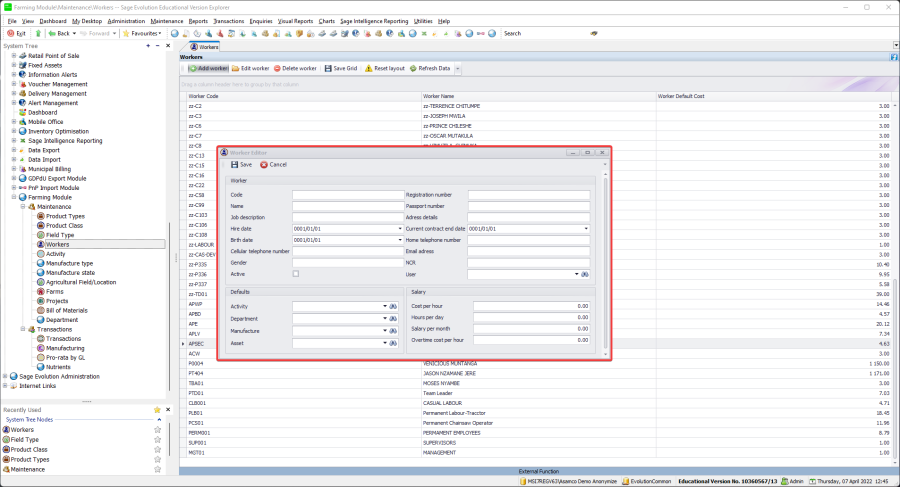Open the binoculars lookup next to User
This screenshot has width=900, height=487.
585,274
